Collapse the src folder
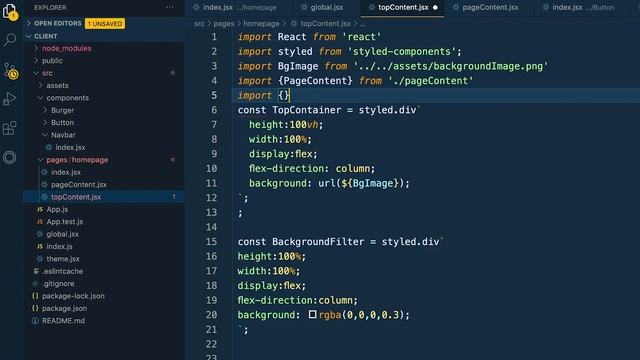 pos(36,73)
